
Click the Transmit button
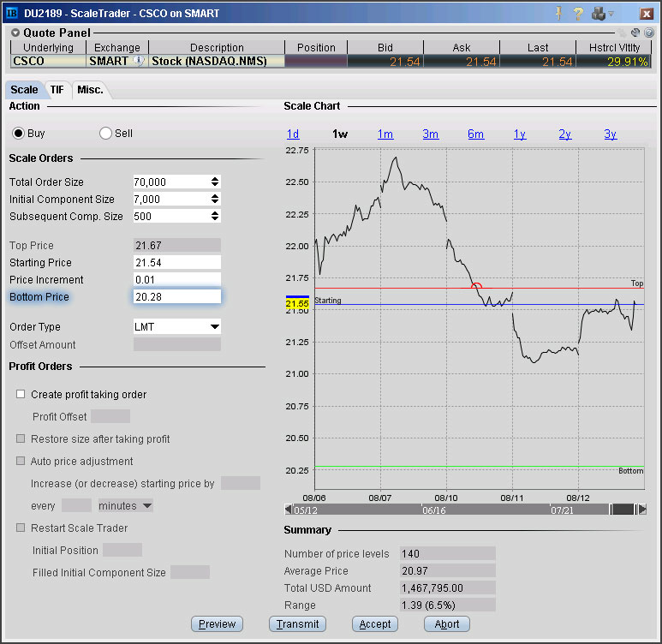click(298, 623)
